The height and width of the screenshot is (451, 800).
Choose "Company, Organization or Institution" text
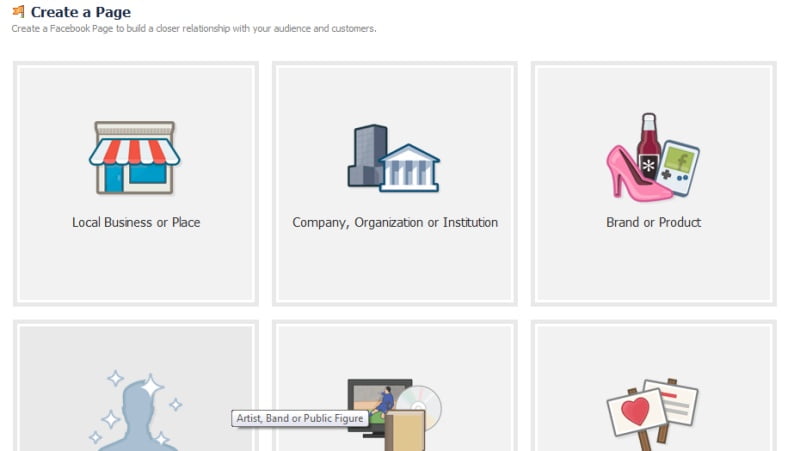pos(394,222)
